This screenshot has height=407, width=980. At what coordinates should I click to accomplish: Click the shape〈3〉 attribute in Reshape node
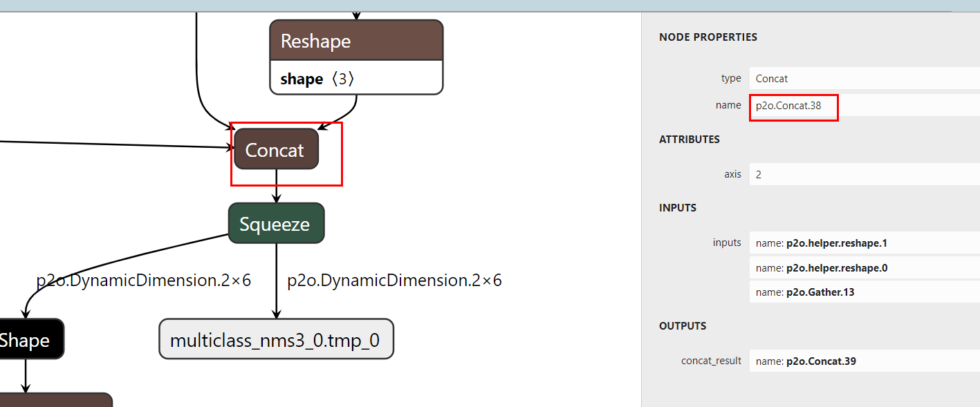click(317, 79)
